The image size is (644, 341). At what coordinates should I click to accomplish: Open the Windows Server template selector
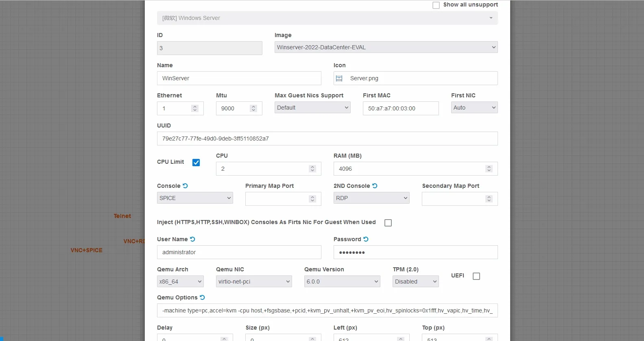(x=327, y=18)
